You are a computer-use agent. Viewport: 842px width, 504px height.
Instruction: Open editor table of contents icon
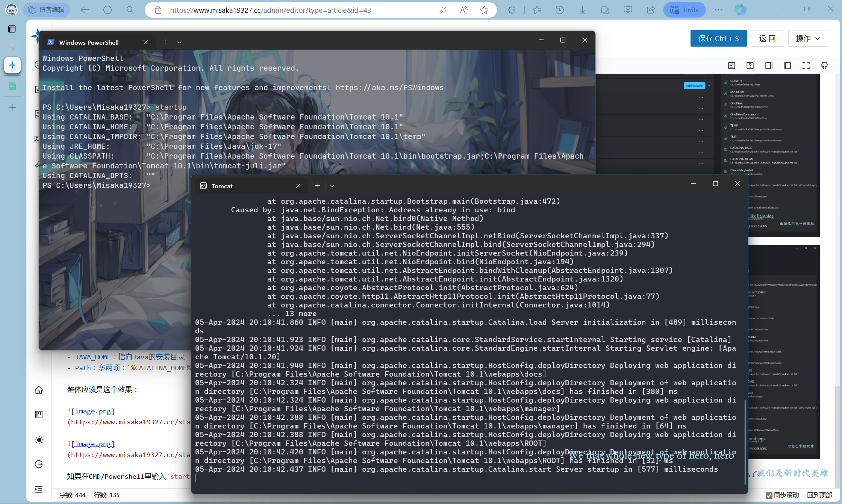tap(731, 66)
